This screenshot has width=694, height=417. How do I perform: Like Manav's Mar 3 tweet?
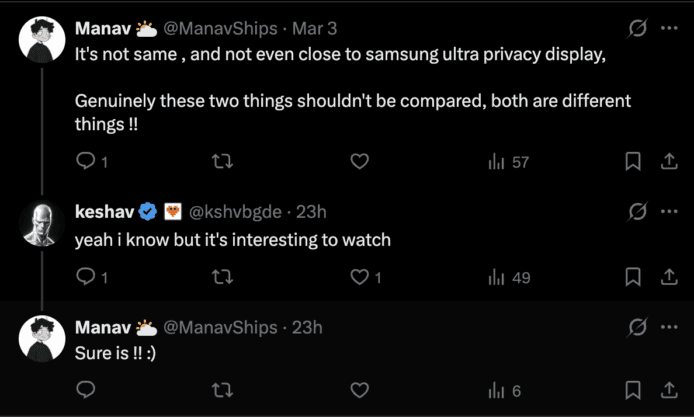[360, 161]
